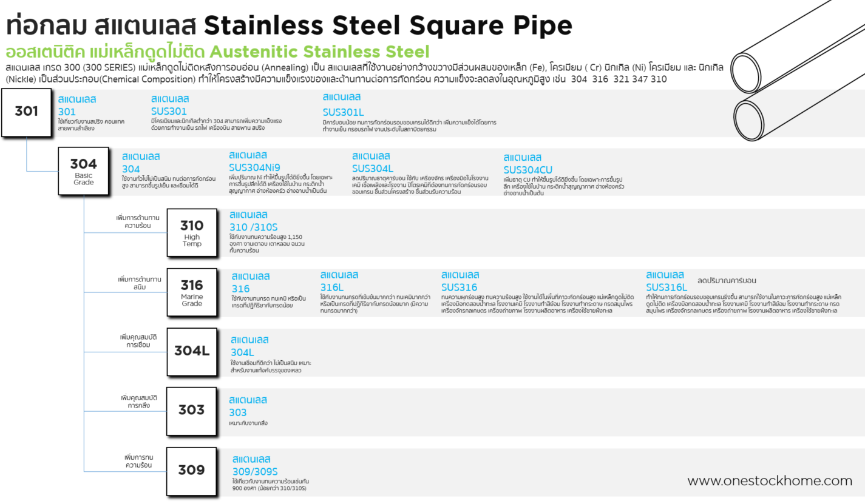Click the stainless pipes illustration
This screenshot has width=865, height=504.
[x=796, y=89]
